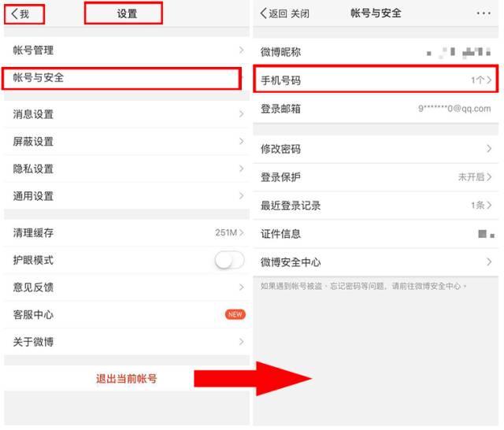Expand chevron next to 关于微博

coord(242,342)
